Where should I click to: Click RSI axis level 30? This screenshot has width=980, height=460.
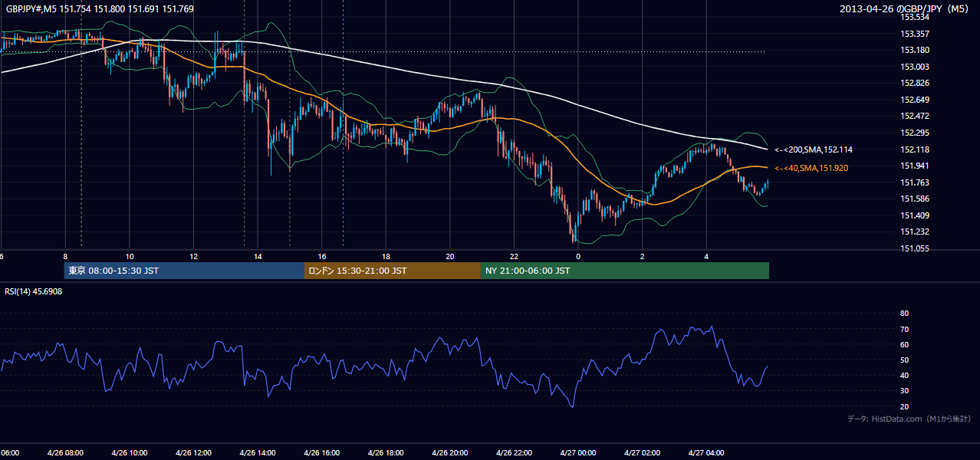click(904, 391)
